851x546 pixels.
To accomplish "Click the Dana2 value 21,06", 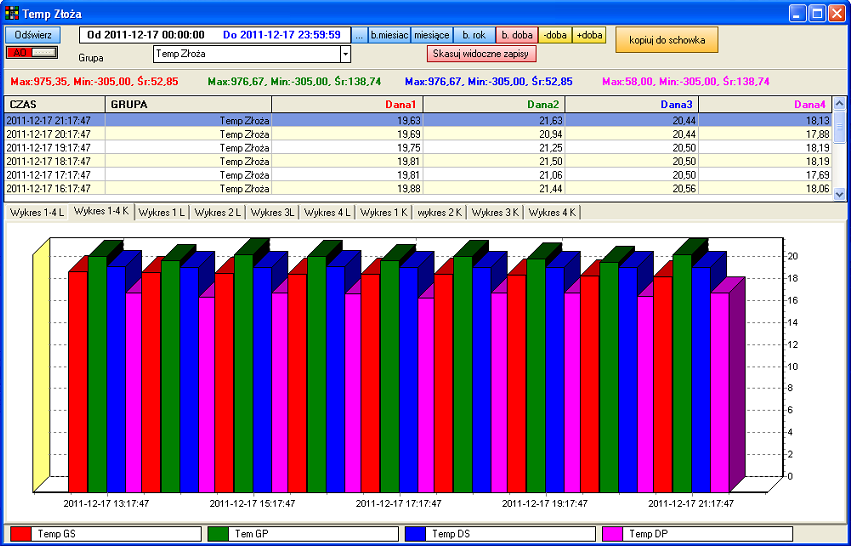I will [x=549, y=175].
